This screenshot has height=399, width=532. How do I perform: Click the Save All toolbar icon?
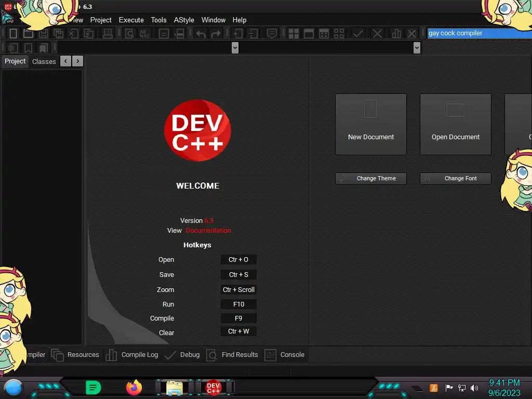[58, 33]
